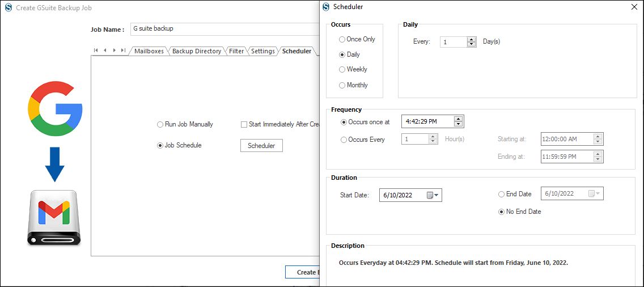The height and width of the screenshot is (287, 644).
Task: Select No End Date option
Action: click(x=519, y=212)
